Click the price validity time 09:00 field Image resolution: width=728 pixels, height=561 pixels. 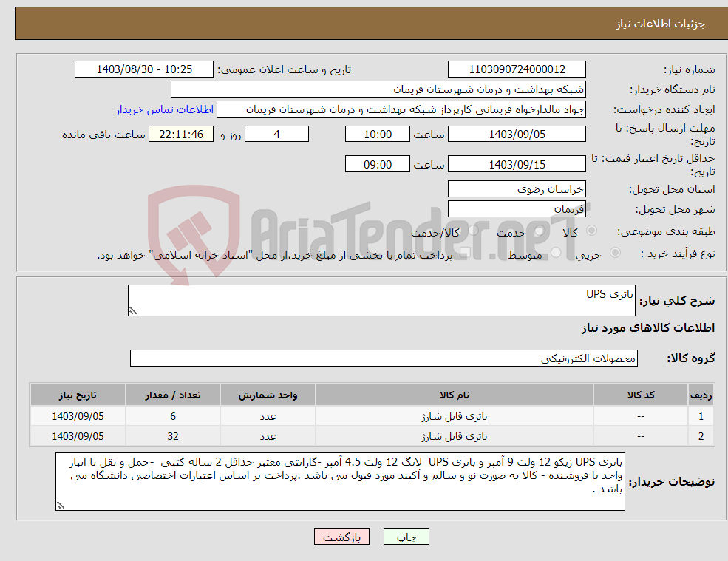(x=378, y=164)
